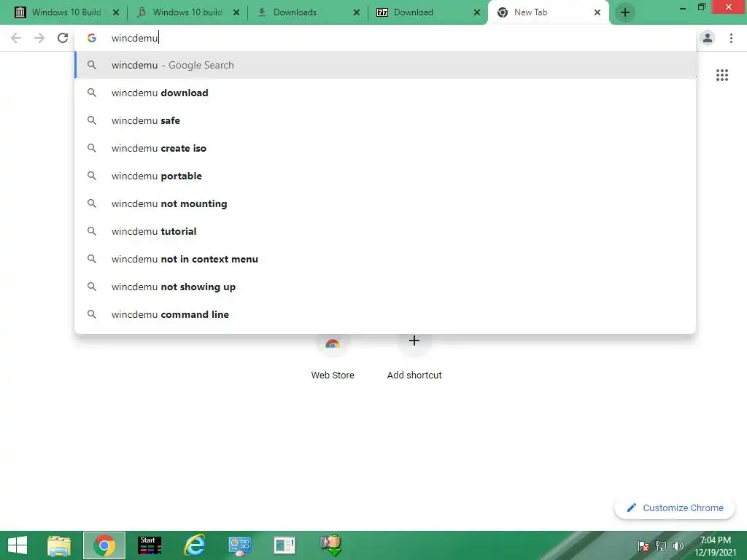Click the search icon beside wincdemu tutorial
The width and height of the screenshot is (747, 560).
[x=91, y=231]
